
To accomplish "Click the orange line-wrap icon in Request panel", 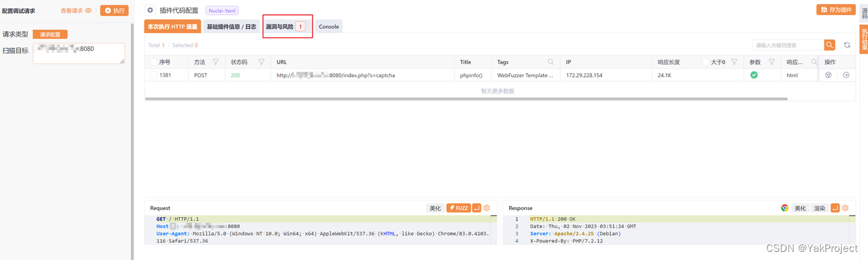I will click(x=477, y=208).
